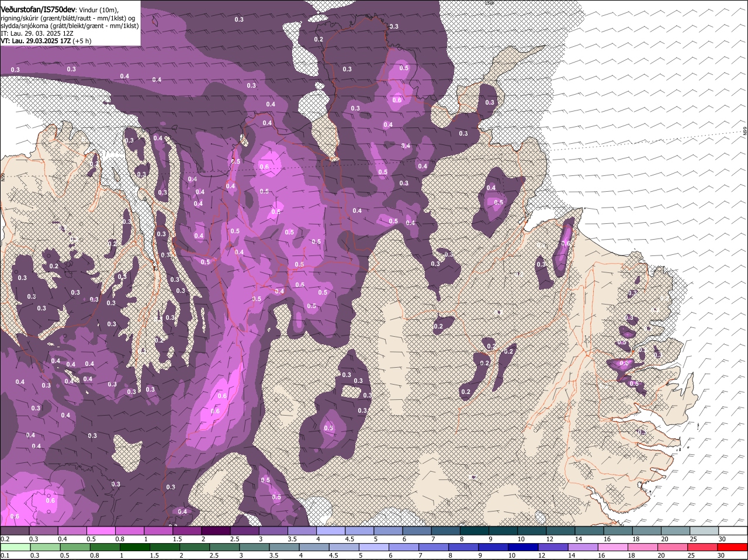Click the 'VT: Lau. 29.03.2025 17Z (+5 h)' line
The image size is (748, 560).
click(x=46, y=41)
